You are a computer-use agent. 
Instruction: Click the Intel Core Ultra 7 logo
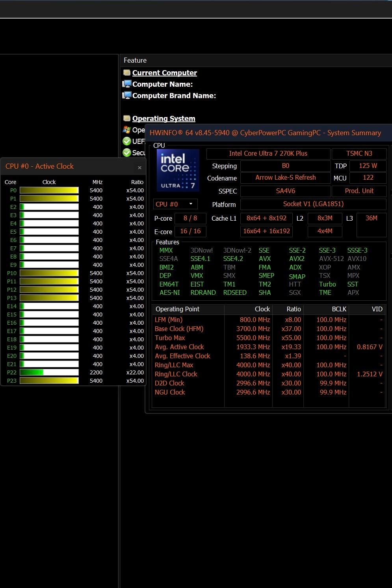pyautogui.click(x=178, y=170)
